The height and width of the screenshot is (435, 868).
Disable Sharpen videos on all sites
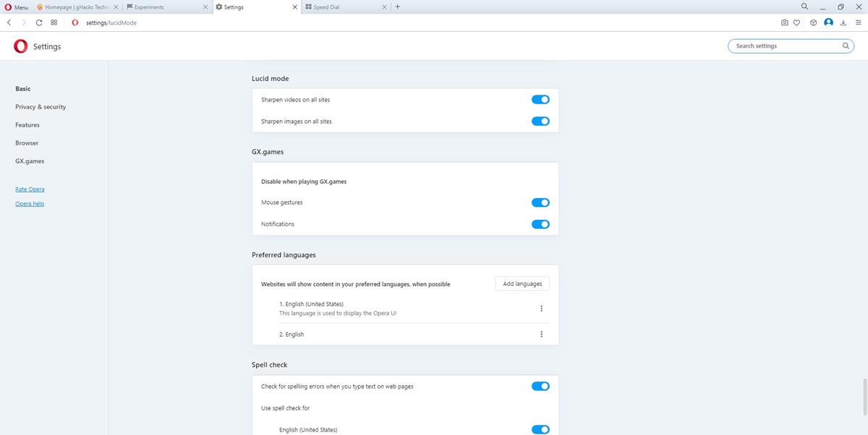pos(540,99)
